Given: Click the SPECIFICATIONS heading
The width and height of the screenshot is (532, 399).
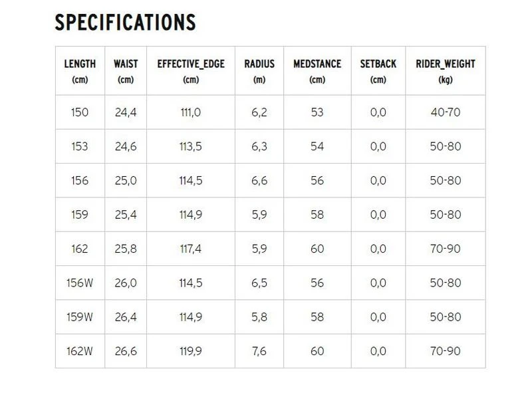Looking at the screenshot, I should 125,23.
